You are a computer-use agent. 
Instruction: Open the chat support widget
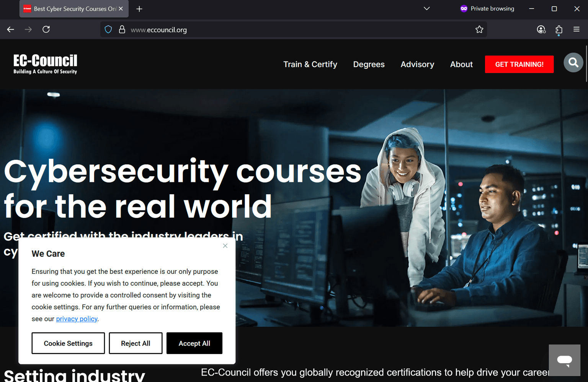click(565, 360)
